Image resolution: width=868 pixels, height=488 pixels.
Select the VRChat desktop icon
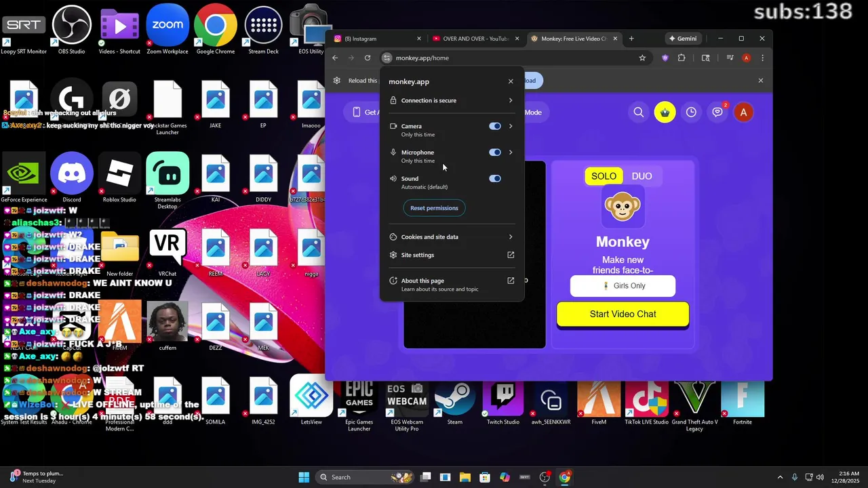coord(167,252)
